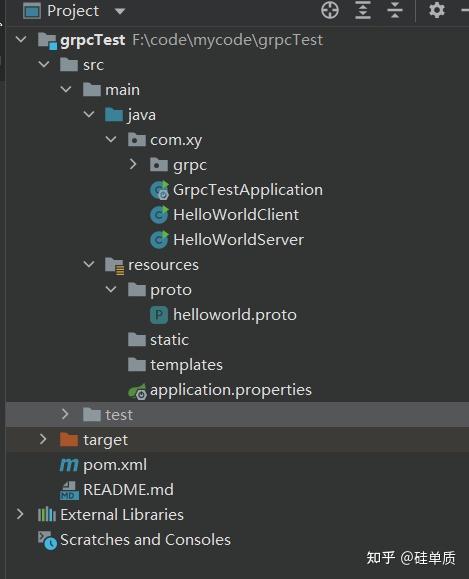The width and height of the screenshot is (469, 579).
Task: Click the templates folder icon
Action: (x=137, y=364)
